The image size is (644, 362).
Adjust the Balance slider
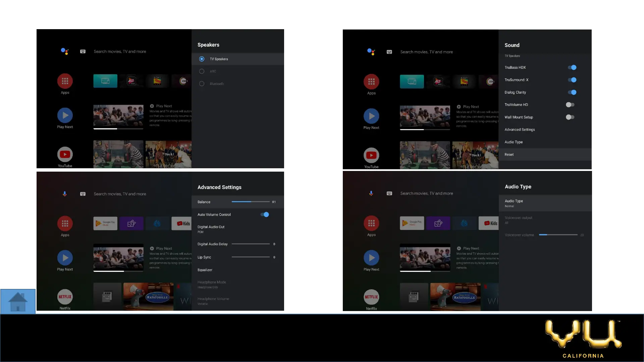point(251,202)
